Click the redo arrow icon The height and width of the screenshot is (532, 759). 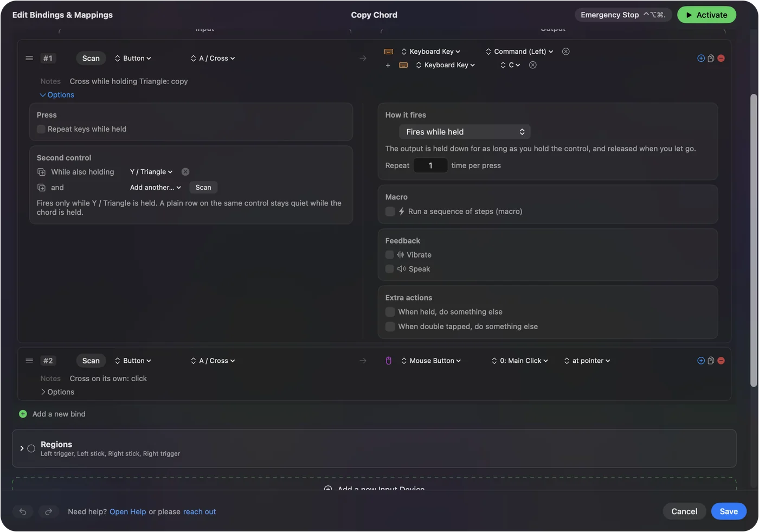pos(48,511)
